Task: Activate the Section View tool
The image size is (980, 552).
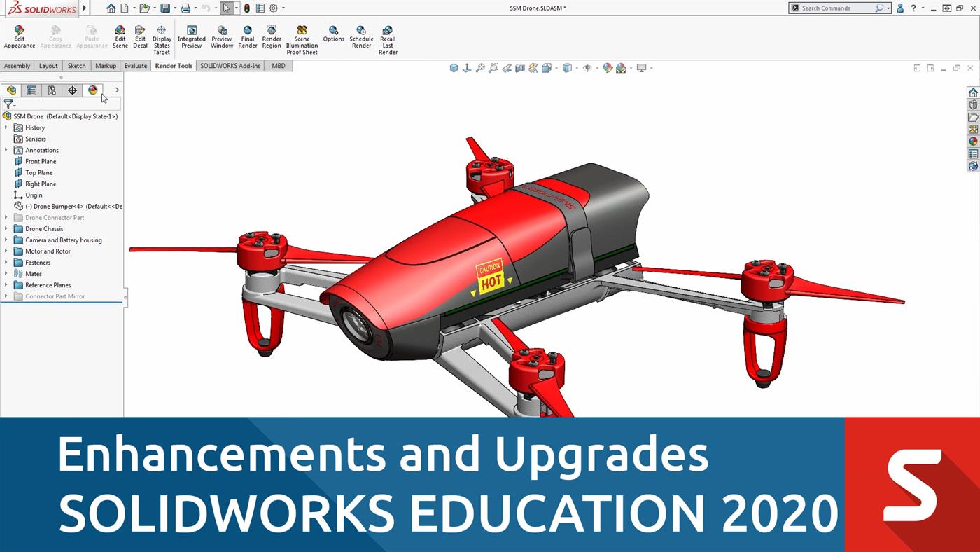Action: click(x=521, y=67)
